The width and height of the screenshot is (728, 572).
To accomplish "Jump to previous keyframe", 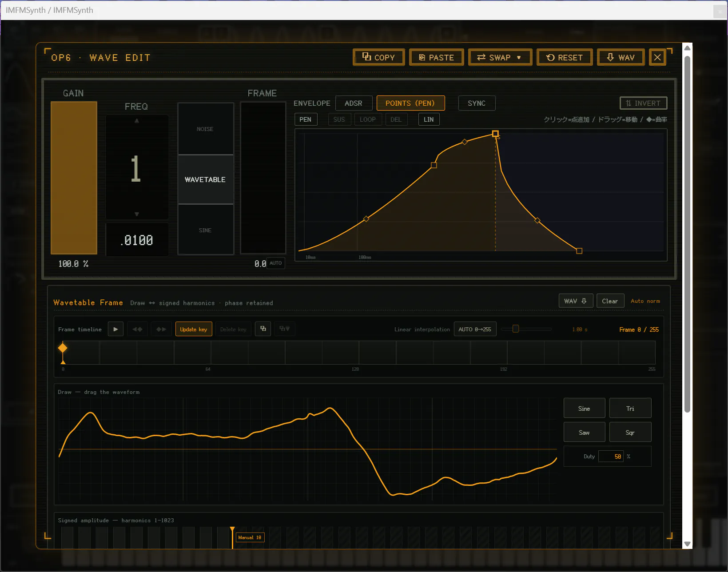I will pos(137,329).
